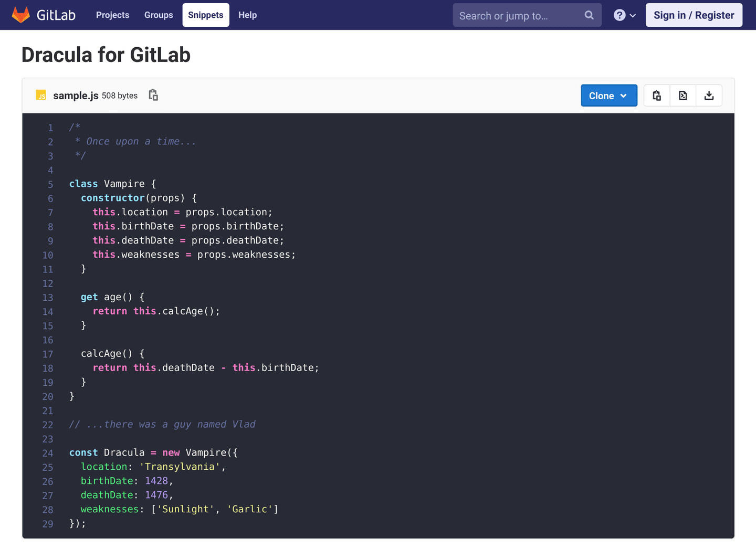Open the Help menu item
756x549 pixels.
pos(247,15)
